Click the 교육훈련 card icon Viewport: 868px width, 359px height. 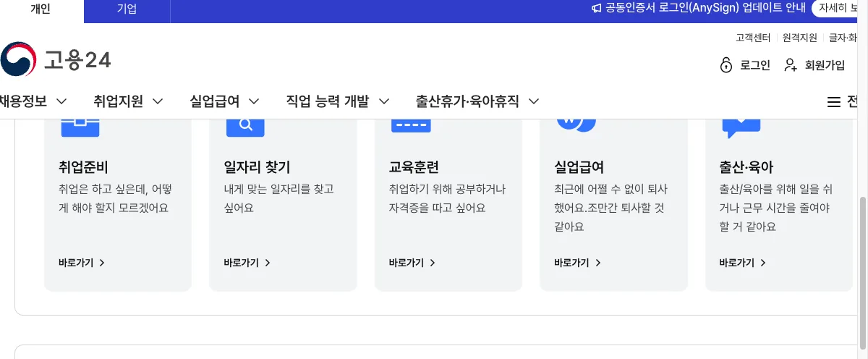pos(411,125)
